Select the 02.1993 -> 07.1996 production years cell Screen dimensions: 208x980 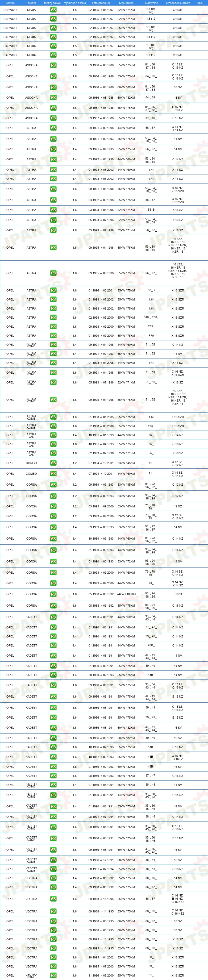pyautogui.click(x=101, y=453)
